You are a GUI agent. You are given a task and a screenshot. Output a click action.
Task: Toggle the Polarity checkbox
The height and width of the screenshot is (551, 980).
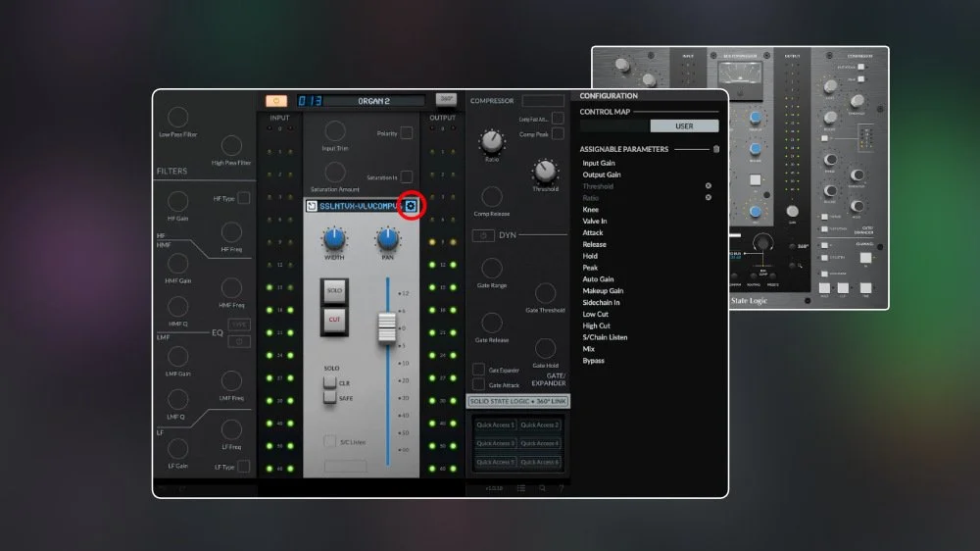[407, 132]
